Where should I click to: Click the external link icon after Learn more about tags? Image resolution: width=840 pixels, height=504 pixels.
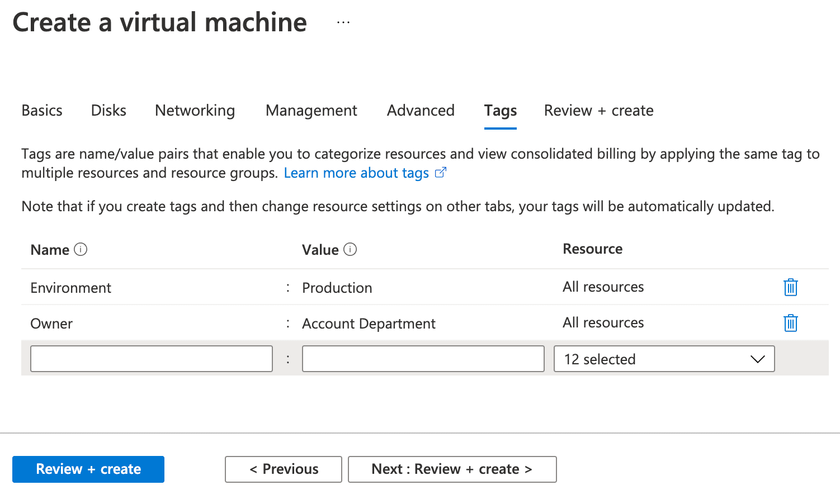coord(441,173)
